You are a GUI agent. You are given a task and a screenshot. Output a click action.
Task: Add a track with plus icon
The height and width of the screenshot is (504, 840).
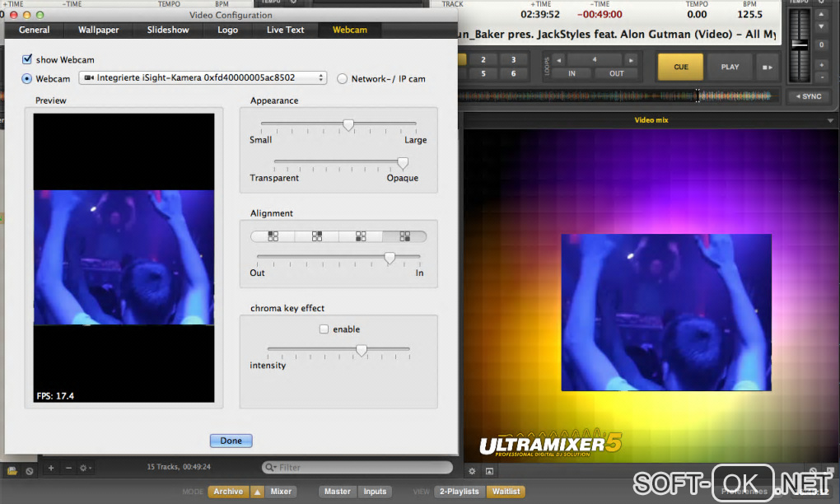(x=51, y=468)
